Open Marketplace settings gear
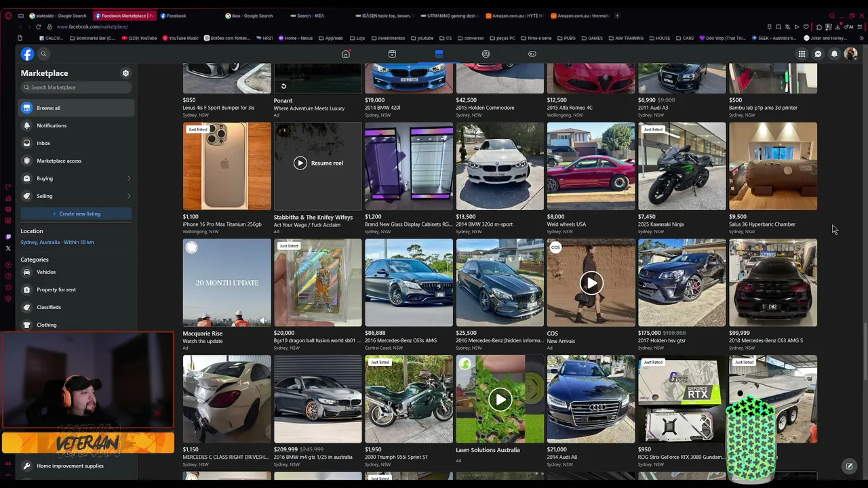This screenshot has width=868, height=488. [125, 73]
